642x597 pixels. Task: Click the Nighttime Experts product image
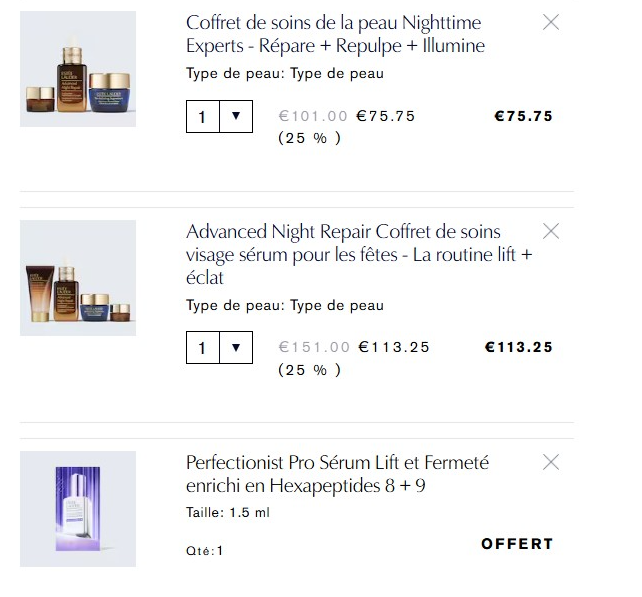pos(78,69)
